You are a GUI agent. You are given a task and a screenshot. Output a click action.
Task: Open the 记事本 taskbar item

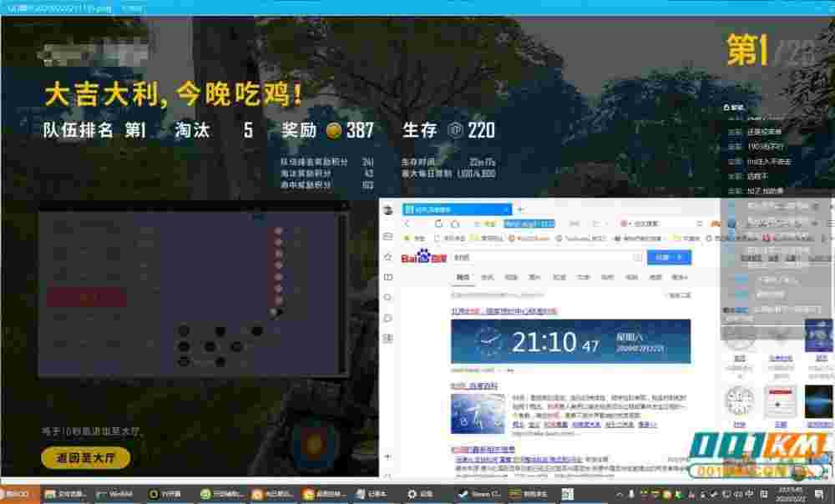click(372, 494)
